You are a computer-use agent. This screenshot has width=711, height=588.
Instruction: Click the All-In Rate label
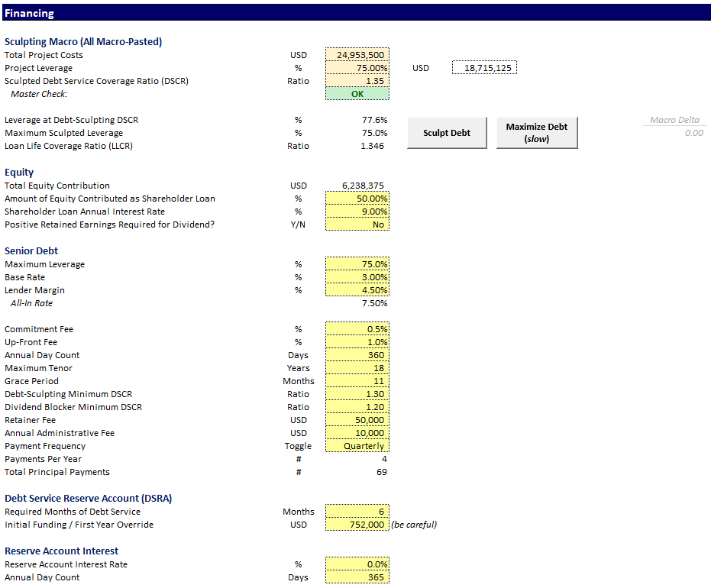coord(32,303)
